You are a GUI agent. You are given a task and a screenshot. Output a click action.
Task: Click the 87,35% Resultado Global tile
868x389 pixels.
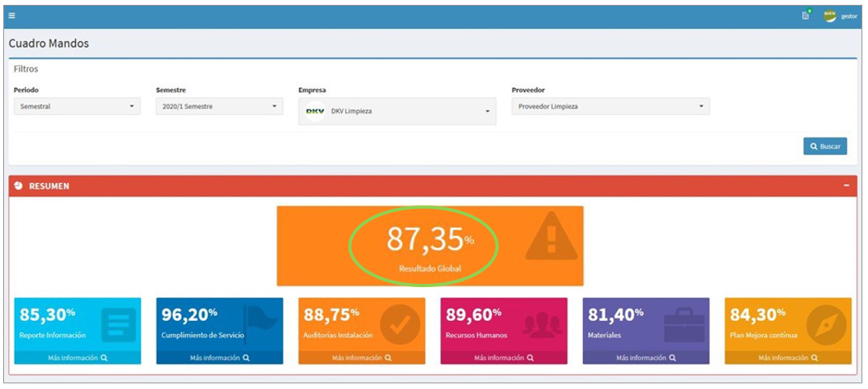[430, 245]
